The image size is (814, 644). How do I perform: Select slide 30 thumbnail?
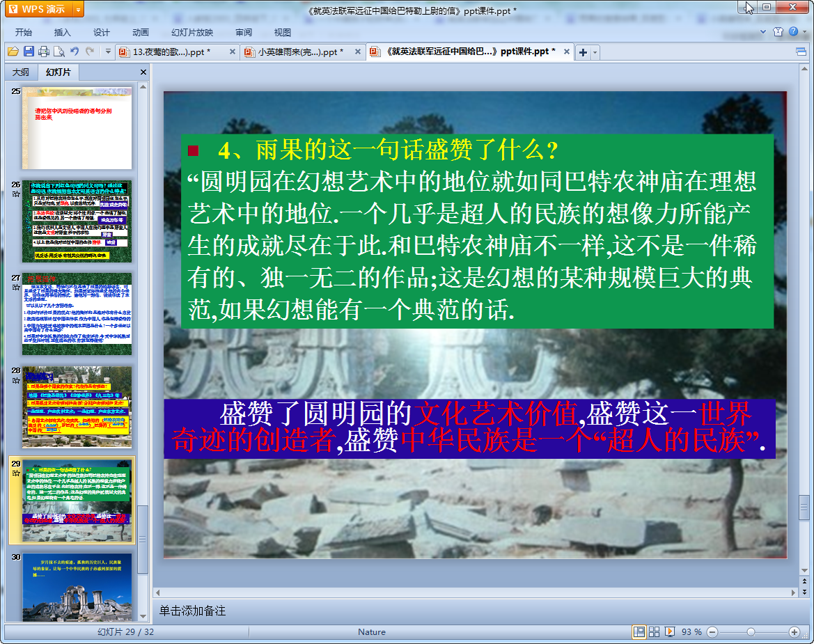77,587
